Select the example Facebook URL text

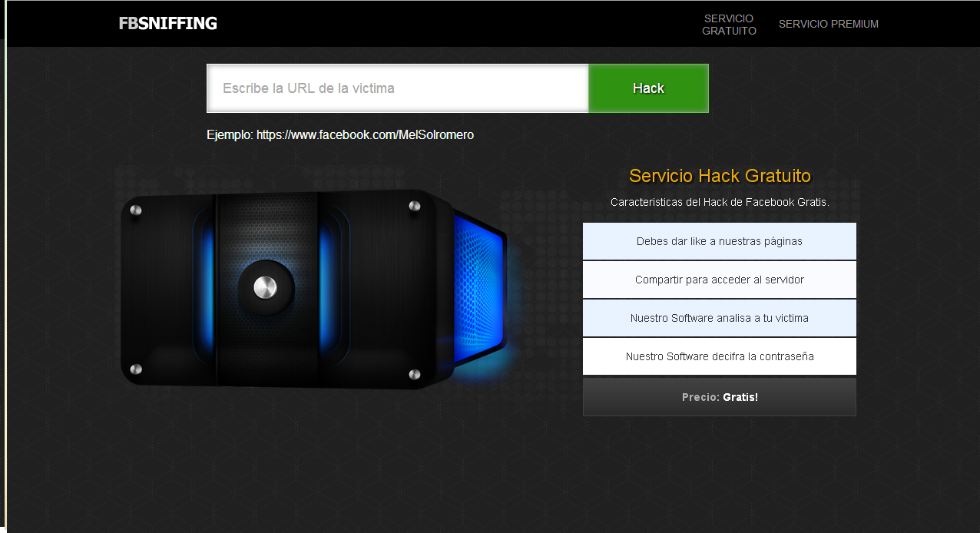[x=365, y=134]
